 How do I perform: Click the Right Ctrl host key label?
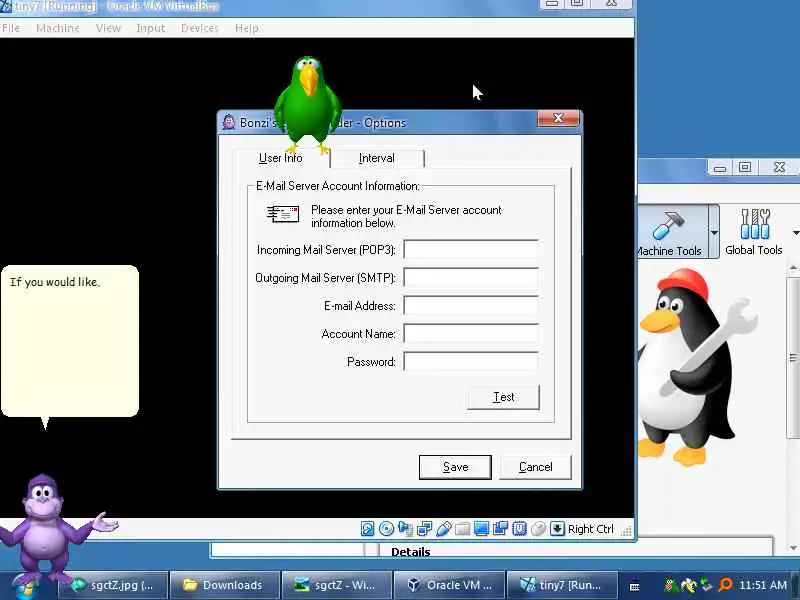[x=590, y=529]
